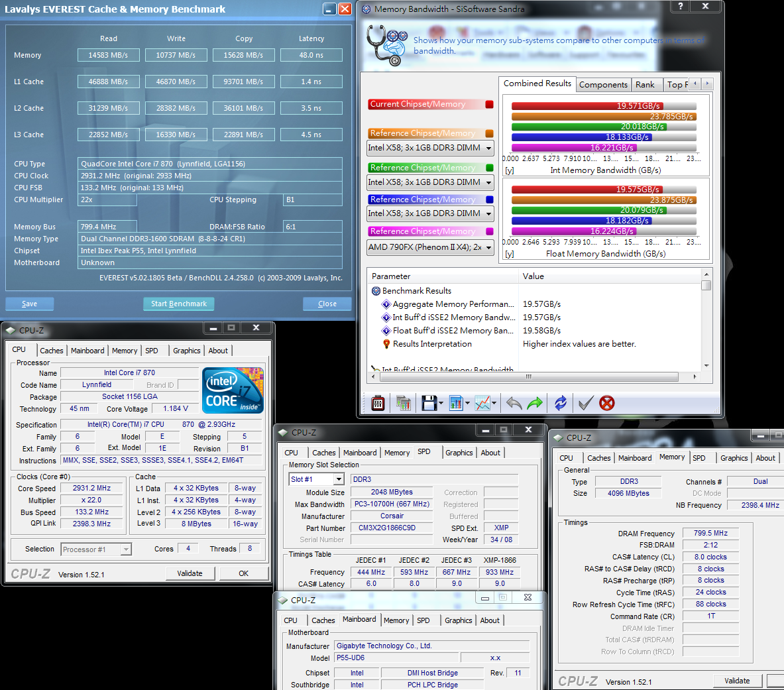784x690 pixels.
Task: Click the bar chart report icon in Sandra
Action: [455, 403]
